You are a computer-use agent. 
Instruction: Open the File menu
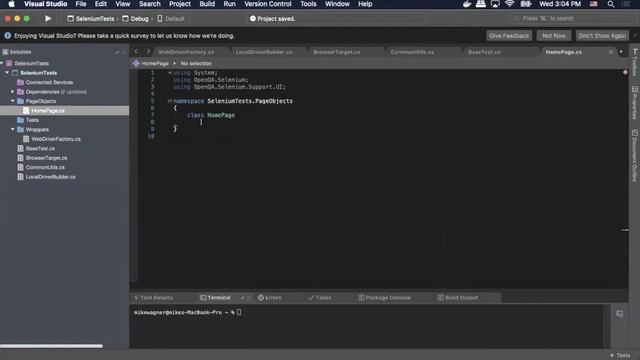(81, 4)
